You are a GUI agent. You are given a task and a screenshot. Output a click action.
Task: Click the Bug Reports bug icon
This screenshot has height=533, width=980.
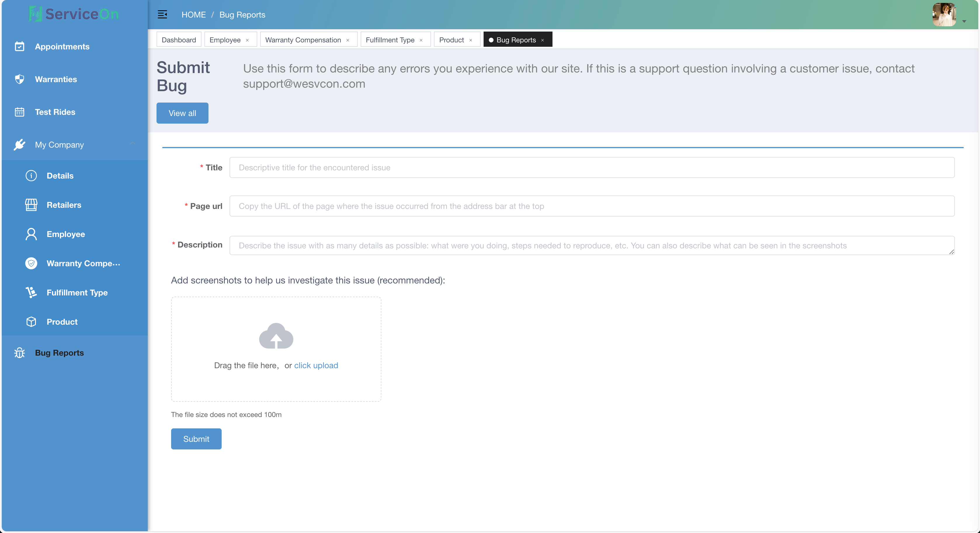19,353
